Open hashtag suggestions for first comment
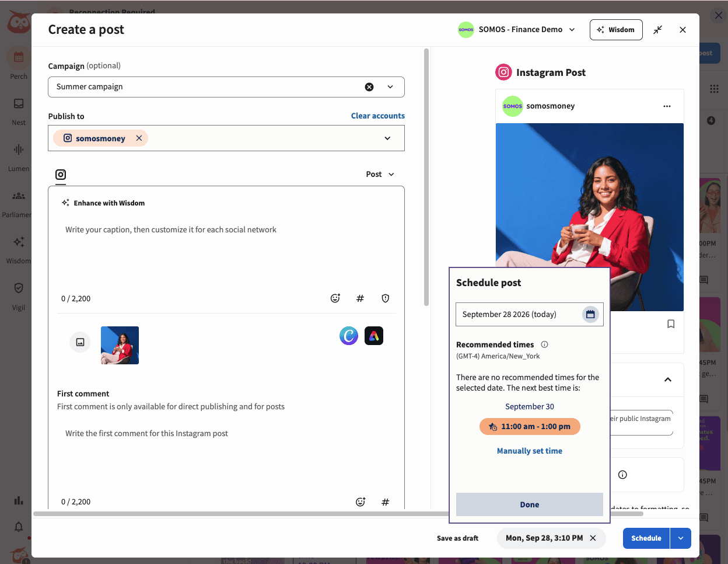 coord(386,502)
